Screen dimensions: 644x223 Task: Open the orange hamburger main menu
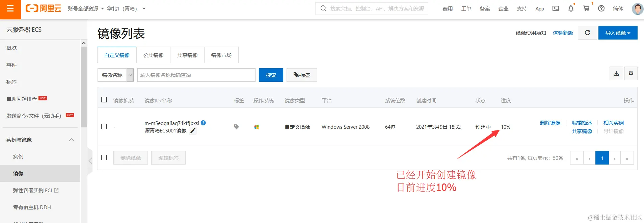coord(10,8)
